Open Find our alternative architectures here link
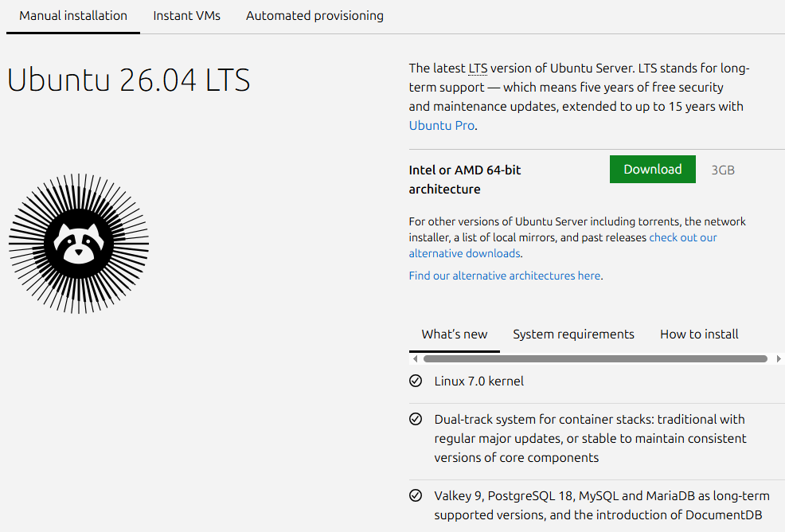This screenshot has width=785, height=532. point(505,276)
